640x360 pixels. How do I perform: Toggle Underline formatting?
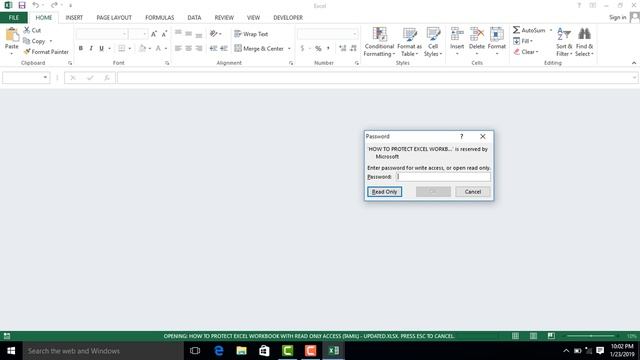coord(101,48)
